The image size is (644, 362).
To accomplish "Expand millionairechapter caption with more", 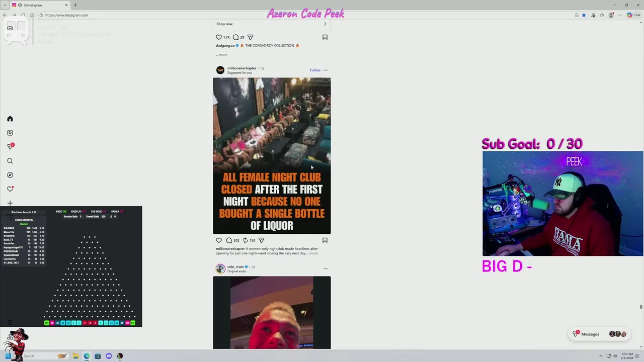I will coord(313,253).
